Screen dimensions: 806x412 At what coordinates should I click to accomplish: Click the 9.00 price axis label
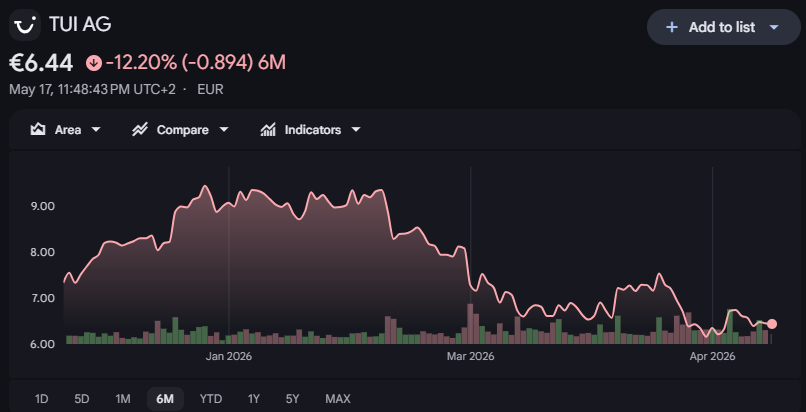click(43, 206)
